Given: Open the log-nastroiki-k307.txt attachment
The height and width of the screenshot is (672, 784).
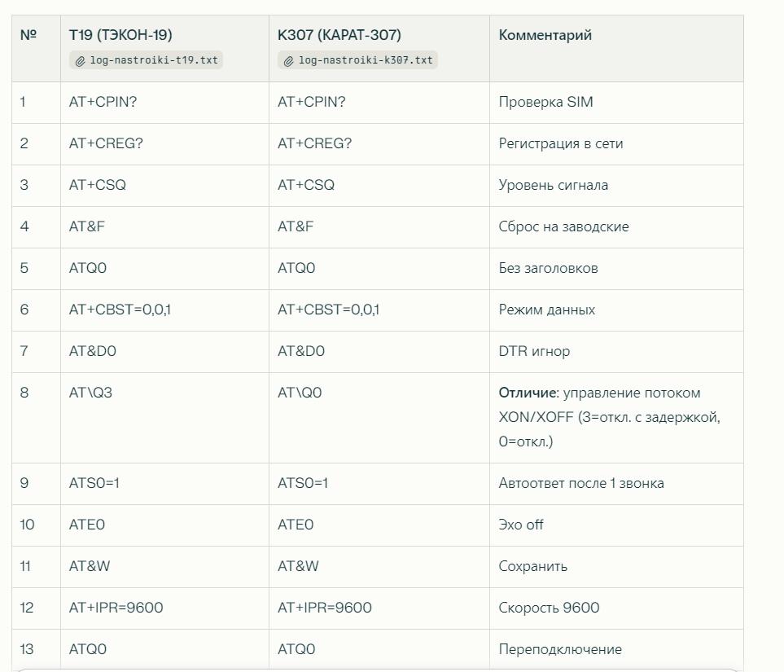Looking at the screenshot, I should (x=365, y=60).
